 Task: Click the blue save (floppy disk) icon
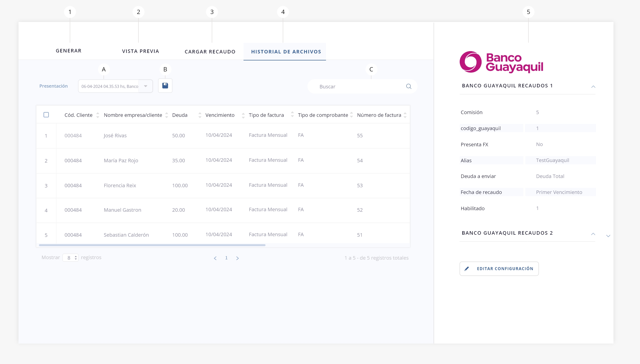[165, 86]
